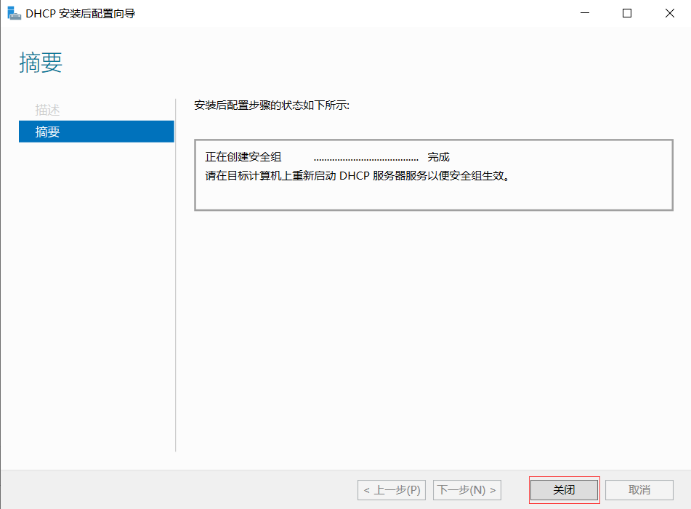Click the 关闭 button to finish wizard
Viewport: 691px width, 509px height.
(x=564, y=490)
